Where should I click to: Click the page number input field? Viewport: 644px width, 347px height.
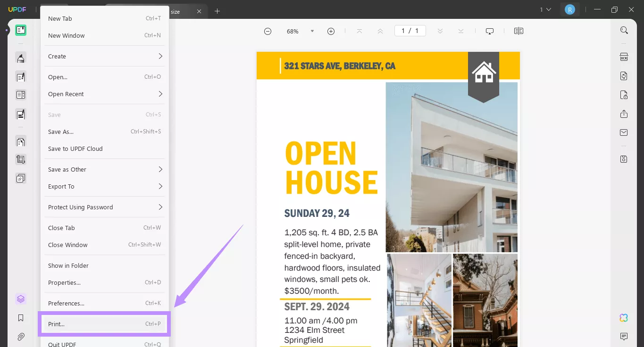(x=410, y=31)
